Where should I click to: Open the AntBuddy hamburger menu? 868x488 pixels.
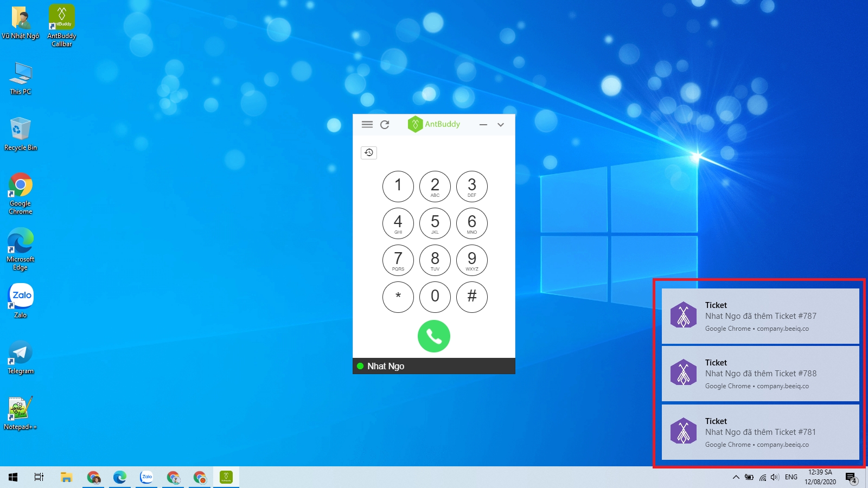tap(367, 124)
